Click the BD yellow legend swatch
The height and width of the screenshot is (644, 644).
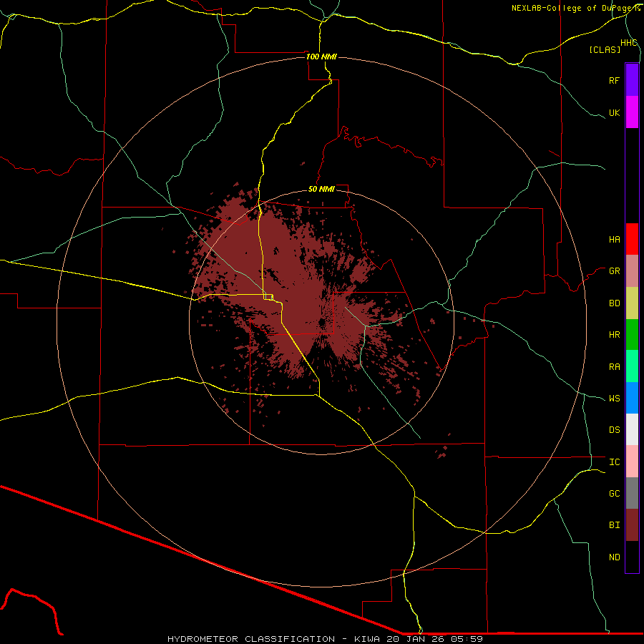tap(632, 303)
